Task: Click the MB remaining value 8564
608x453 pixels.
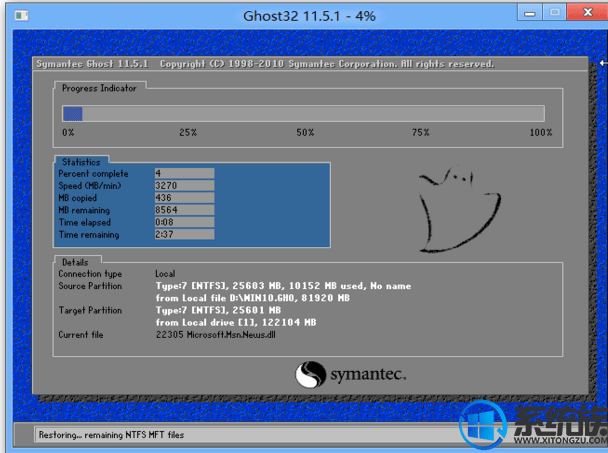Action: click(x=184, y=210)
